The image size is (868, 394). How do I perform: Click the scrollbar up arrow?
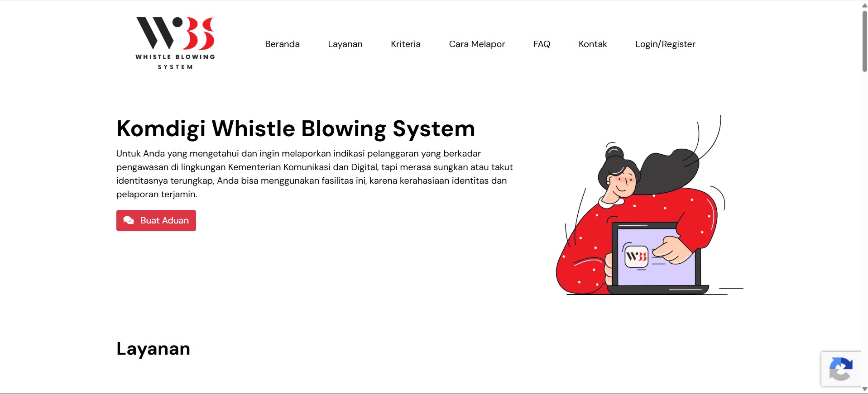[864, 5]
